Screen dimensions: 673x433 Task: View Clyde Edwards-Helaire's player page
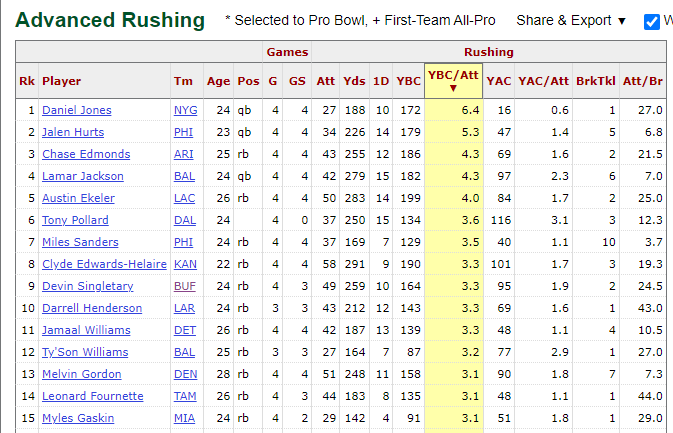104,264
